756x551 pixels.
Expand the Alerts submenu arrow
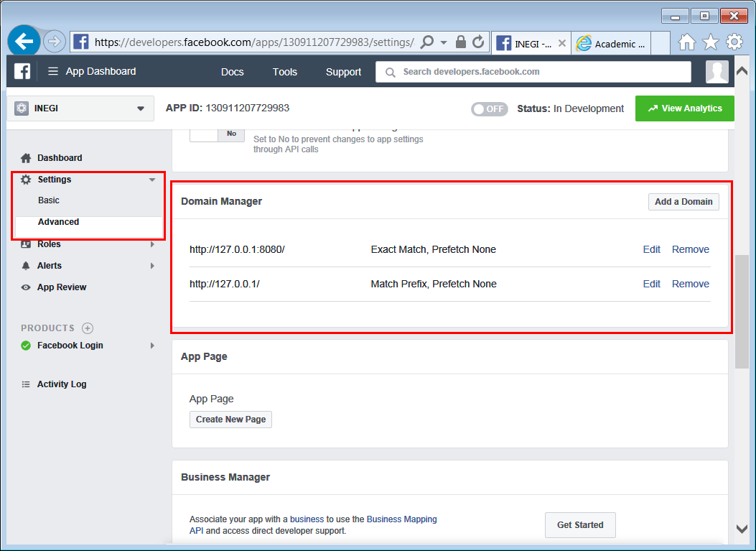pos(152,266)
